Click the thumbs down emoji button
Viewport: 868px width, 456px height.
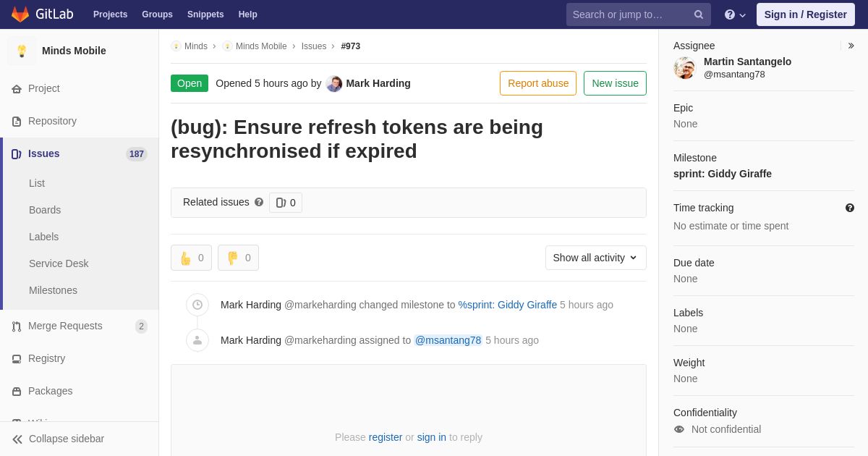tap(238, 258)
